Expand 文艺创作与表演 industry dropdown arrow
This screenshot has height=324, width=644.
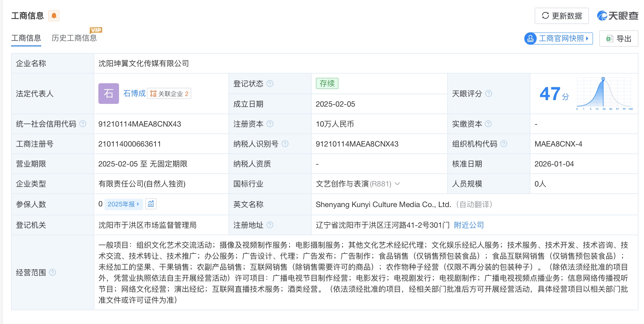pos(397,184)
